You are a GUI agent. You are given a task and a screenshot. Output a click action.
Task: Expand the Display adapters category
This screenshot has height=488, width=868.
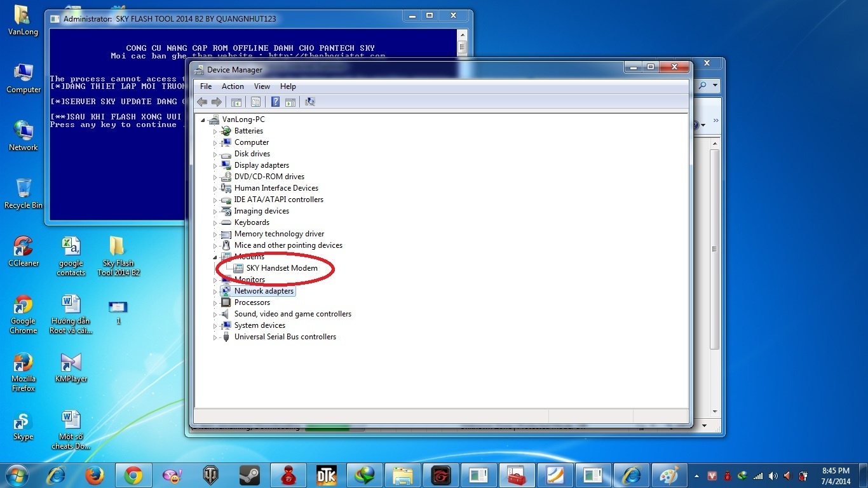point(215,166)
